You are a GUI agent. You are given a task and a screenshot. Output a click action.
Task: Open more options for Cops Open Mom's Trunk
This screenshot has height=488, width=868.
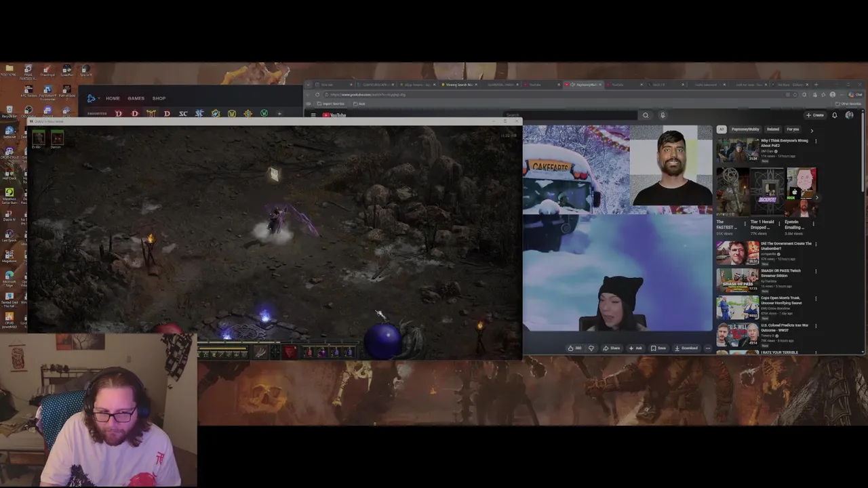tap(816, 298)
